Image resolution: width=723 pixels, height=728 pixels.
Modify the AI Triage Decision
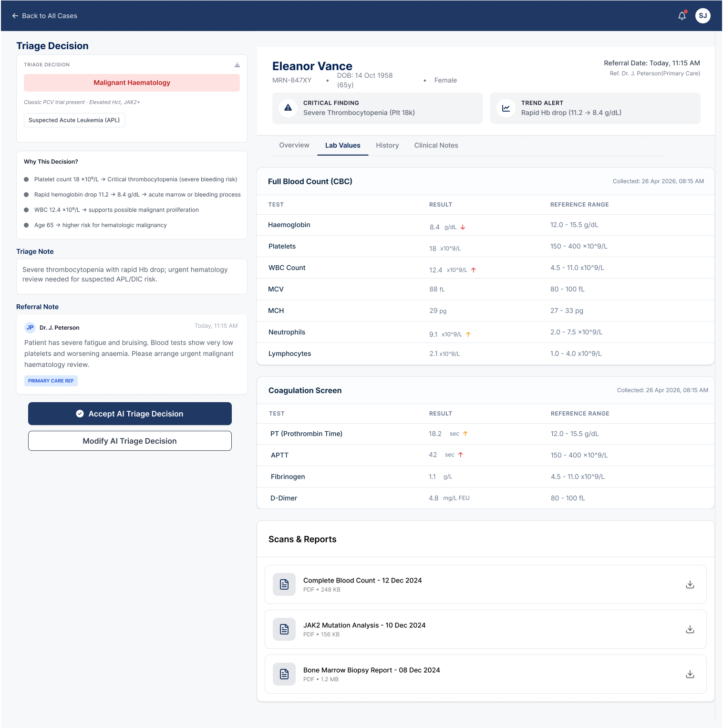130,441
